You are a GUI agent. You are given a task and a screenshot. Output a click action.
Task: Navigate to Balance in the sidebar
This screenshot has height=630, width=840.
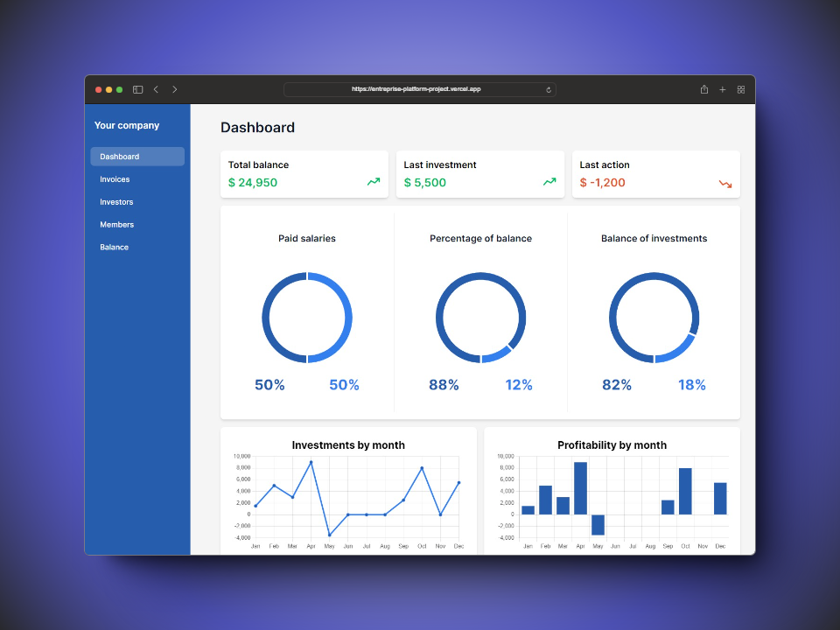(114, 248)
